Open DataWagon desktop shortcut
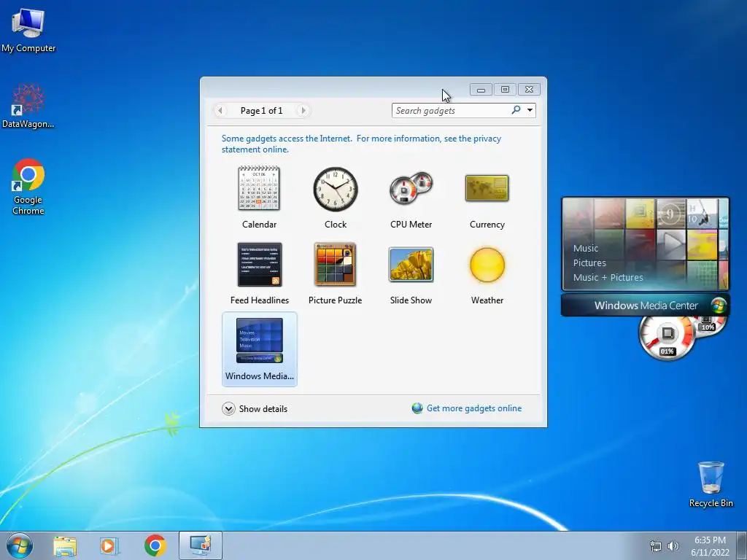The width and height of the screenshot is (747, 560). 28,106
